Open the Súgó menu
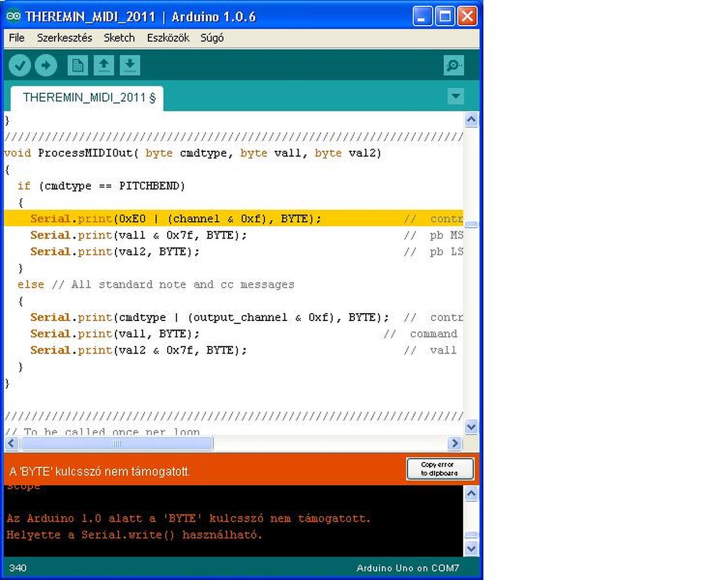The height and width of the screenshot is (580, 728). point(212,38)
